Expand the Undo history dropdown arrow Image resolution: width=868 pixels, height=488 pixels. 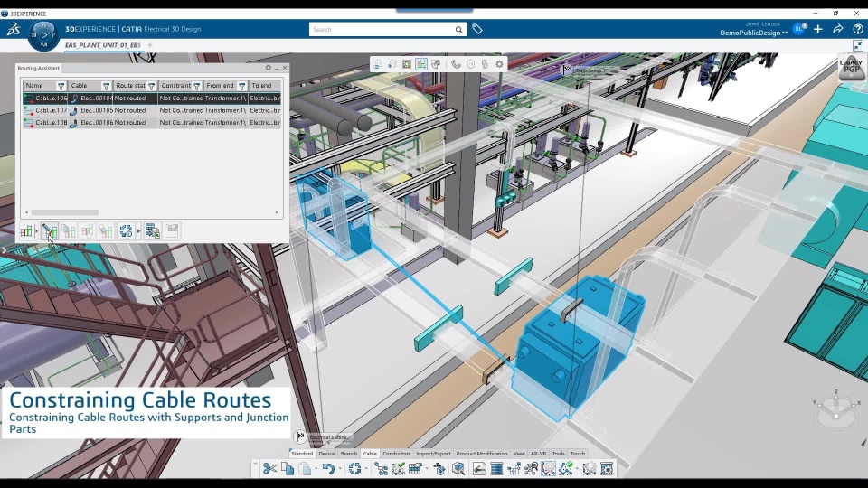[340, 469]
